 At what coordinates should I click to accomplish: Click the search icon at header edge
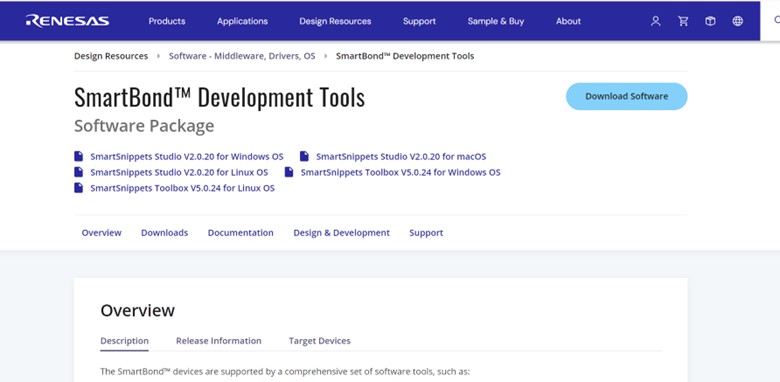[x=776, y=20]
